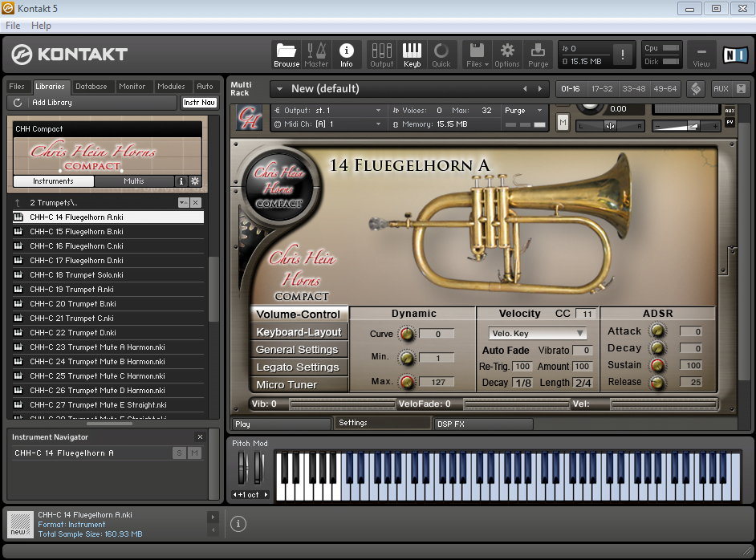This screenshot has width=756, height=560.
Task: Click the Pitch wheel
Action: pos(242,468)
